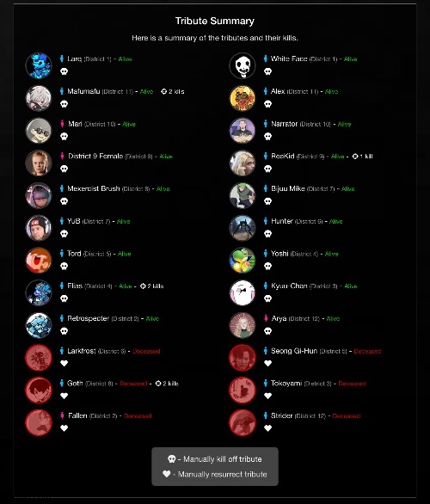Resurrect Strider with the heart icon
This screenshot has height=504, width=430.
(267, 428)
